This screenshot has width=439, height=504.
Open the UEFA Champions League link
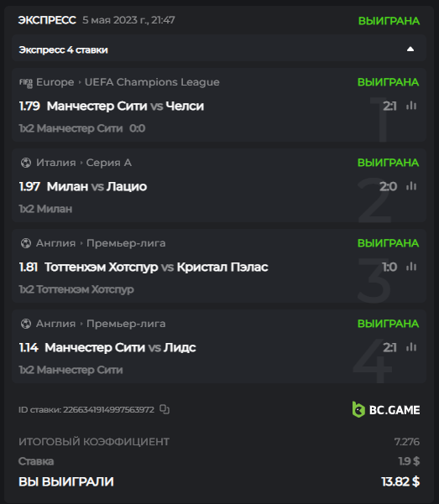(x=152, y=82)
